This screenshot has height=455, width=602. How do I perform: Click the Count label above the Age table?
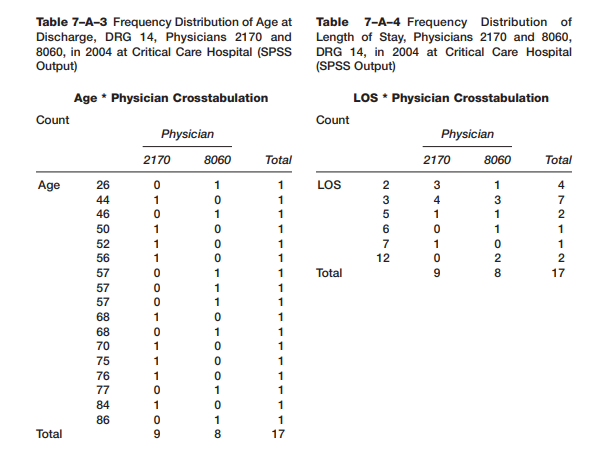52,120
